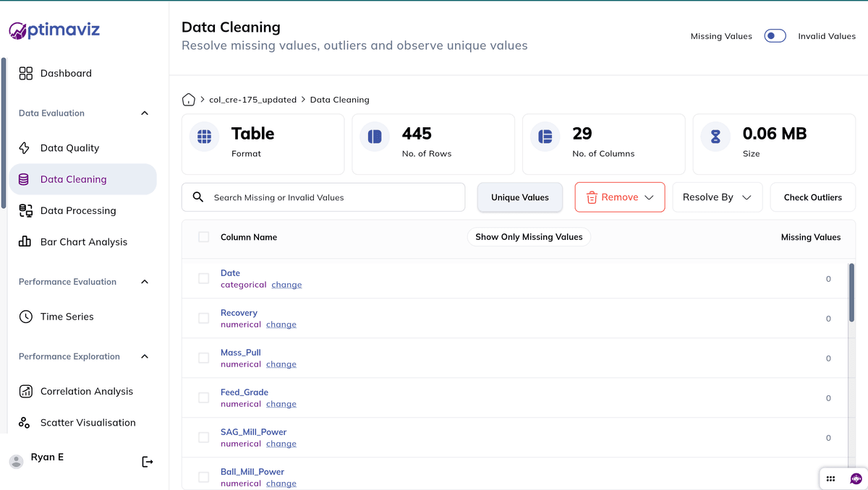Go to Correlation Analysis page
The image size is (868, 490).
tap(87, 392)
